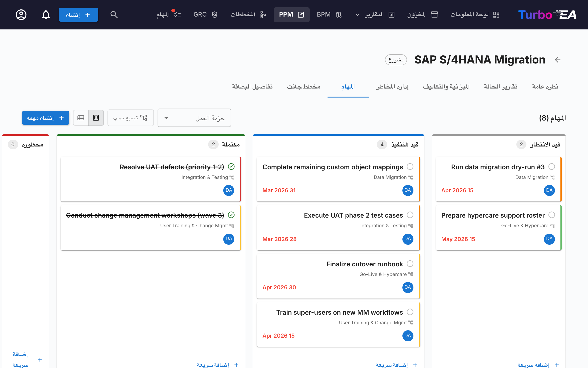Click the Apr 2026 30 due date
Screen dimensions: 588x368
[x=279, y=287]
